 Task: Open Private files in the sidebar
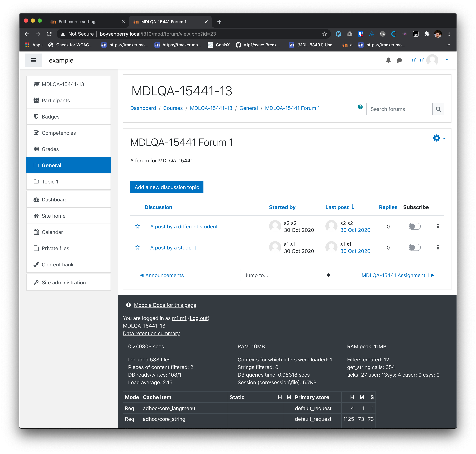[69, 248]
